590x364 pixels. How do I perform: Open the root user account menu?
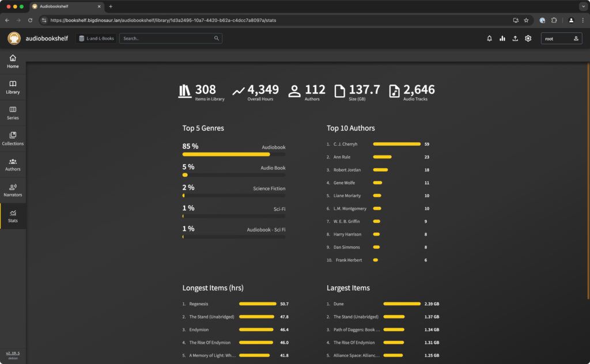pos(561,39)
